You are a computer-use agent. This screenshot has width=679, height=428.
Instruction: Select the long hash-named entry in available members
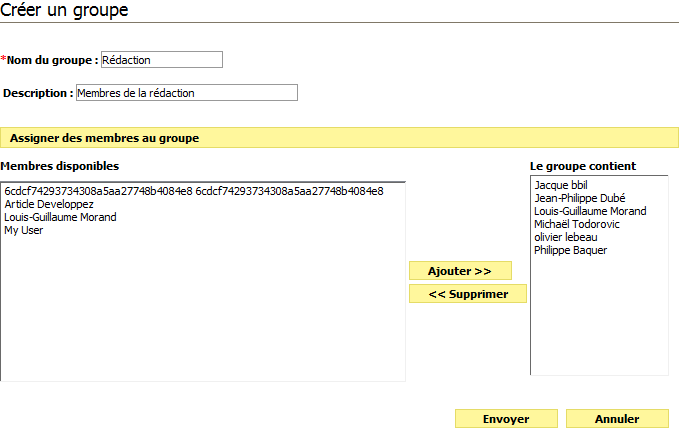(193, 191)
